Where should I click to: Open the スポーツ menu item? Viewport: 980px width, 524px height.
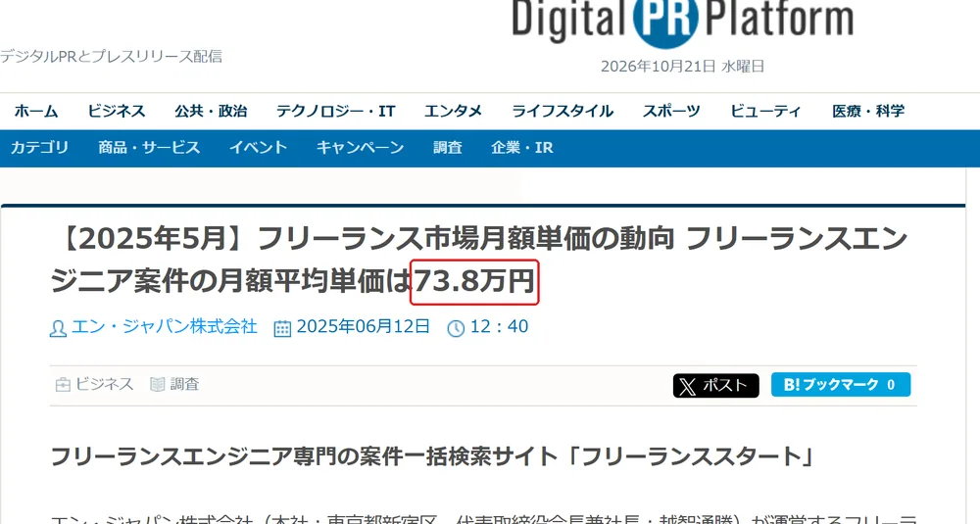click(x=671, y=112)
